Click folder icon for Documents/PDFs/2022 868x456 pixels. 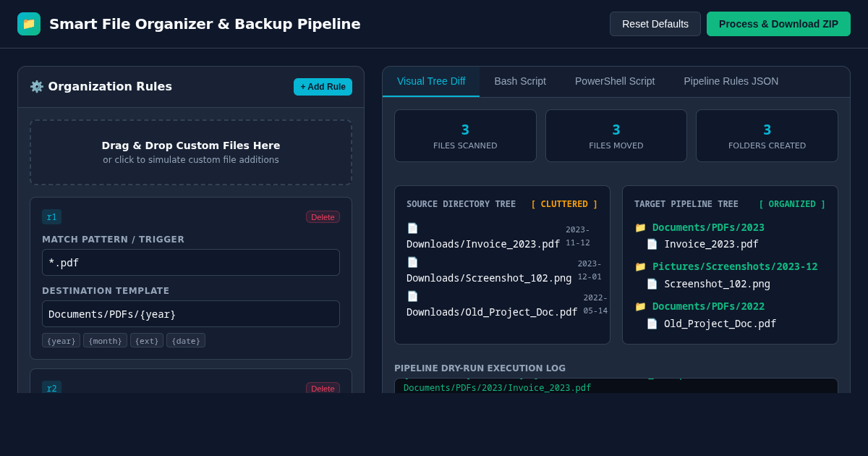click(x=640, y=306)
